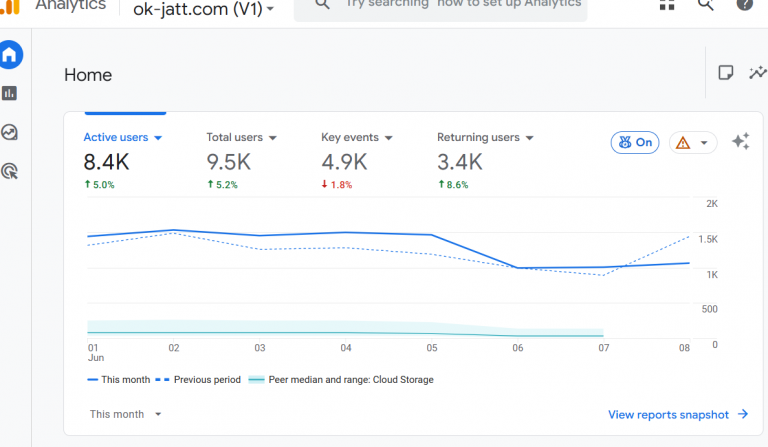Open the Home icon in the sidebar
This screenshot has height=447, width=768.
coord(10,55)
